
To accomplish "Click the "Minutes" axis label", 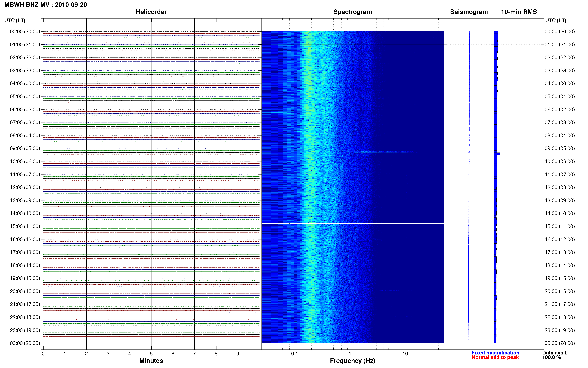I will pos(151,361).
